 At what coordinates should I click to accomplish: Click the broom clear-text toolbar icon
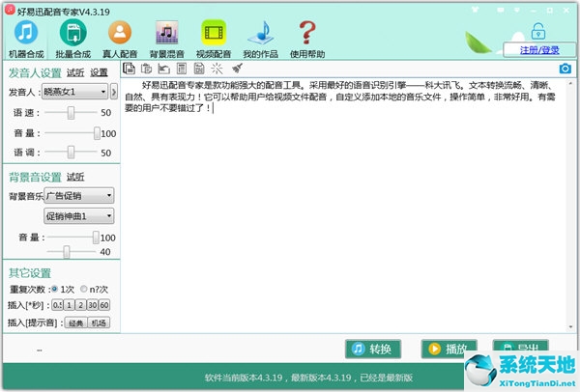pos(238,69)
